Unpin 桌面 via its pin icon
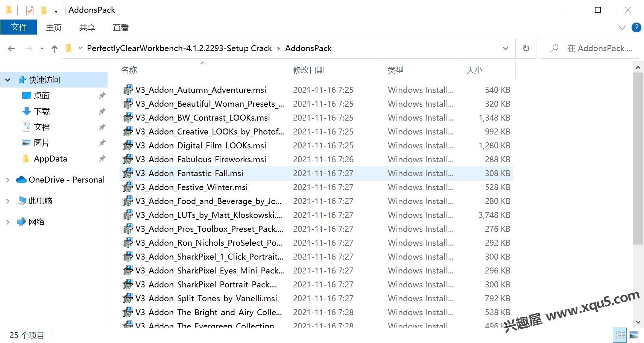 pyautogui.click(x=102, y=96)
